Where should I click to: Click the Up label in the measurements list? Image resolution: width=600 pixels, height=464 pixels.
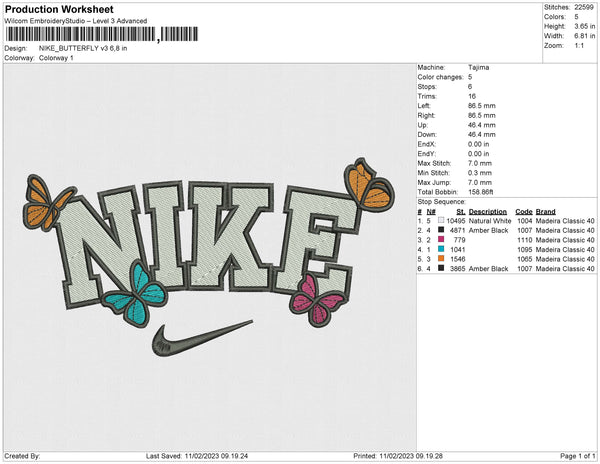coord(422,125)
